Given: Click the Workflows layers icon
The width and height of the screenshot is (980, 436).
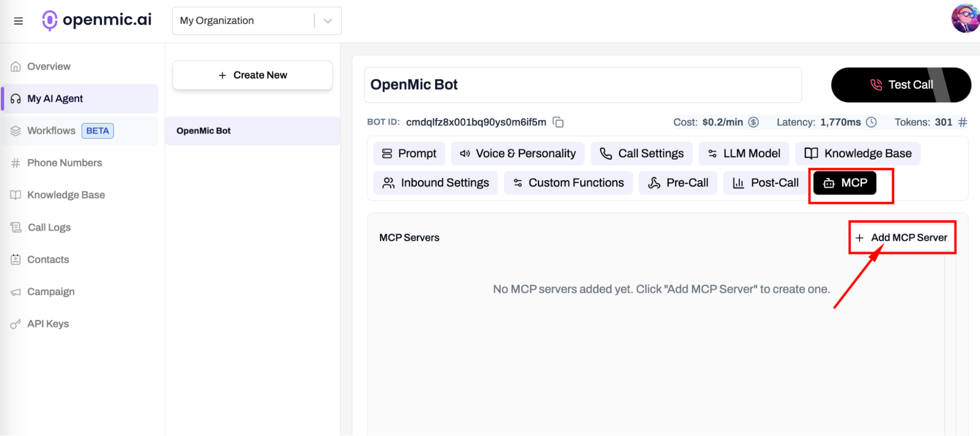Looking at the screenshot, I should coord(16,131).
